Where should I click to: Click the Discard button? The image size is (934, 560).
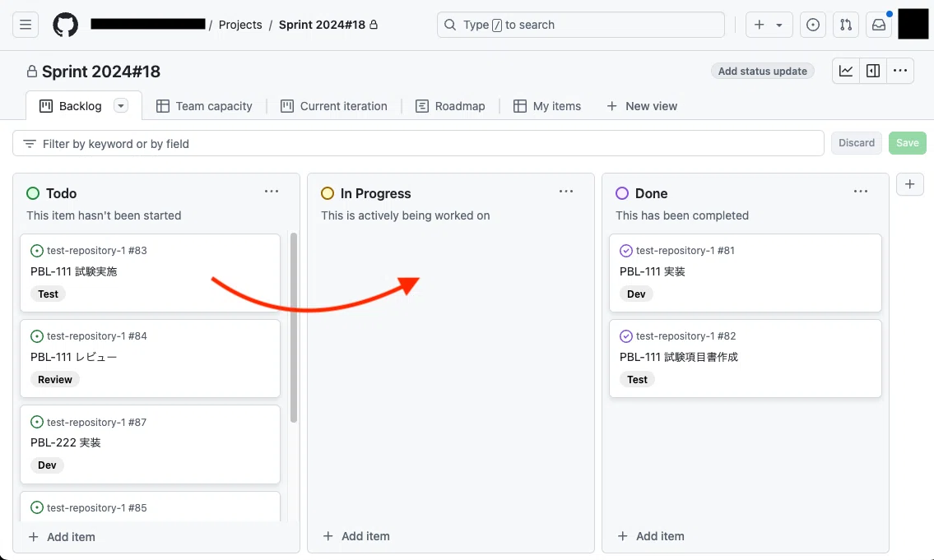(857, 143)
